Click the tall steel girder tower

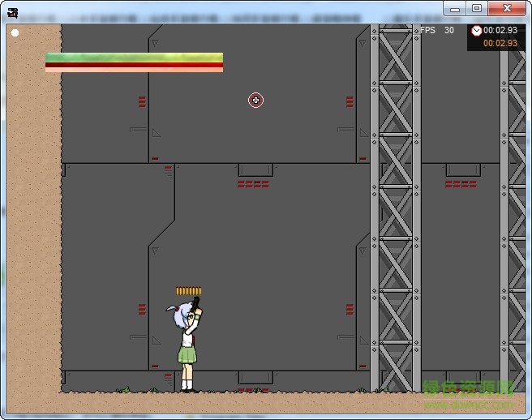[x=395, y=203]
